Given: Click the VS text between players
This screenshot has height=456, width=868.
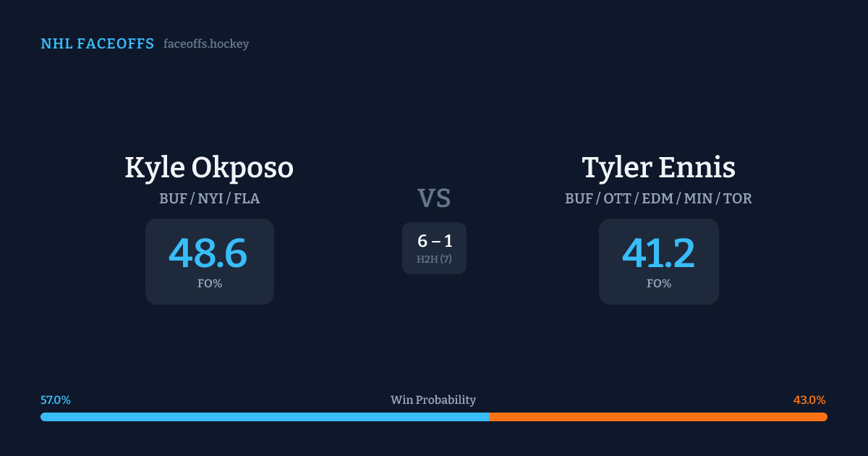Looking at the screenshot, I should [434, 198].
